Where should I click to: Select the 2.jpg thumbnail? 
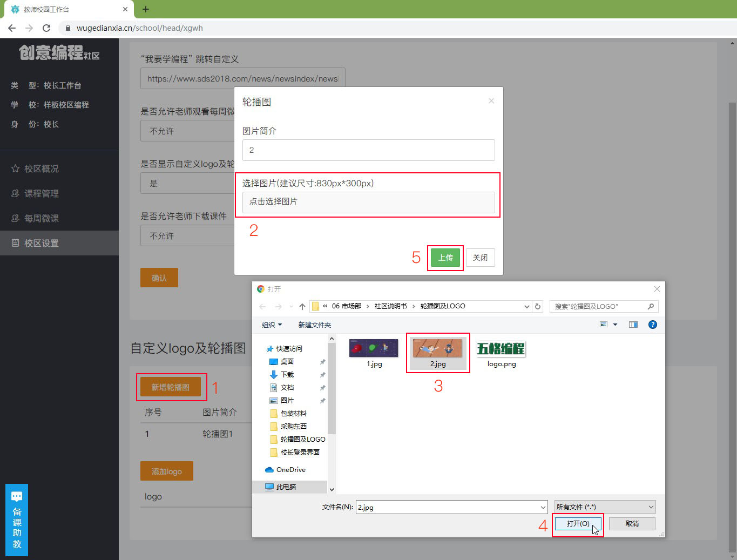(438, 353)
